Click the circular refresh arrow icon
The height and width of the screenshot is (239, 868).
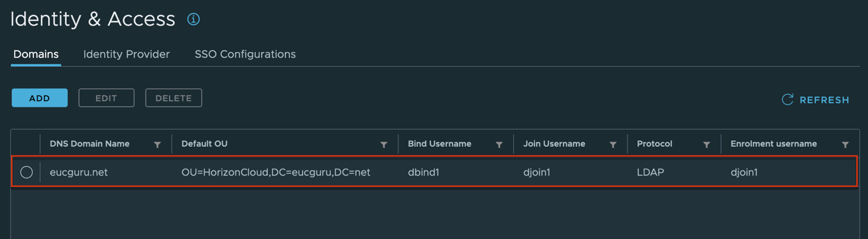coord(787,99)
